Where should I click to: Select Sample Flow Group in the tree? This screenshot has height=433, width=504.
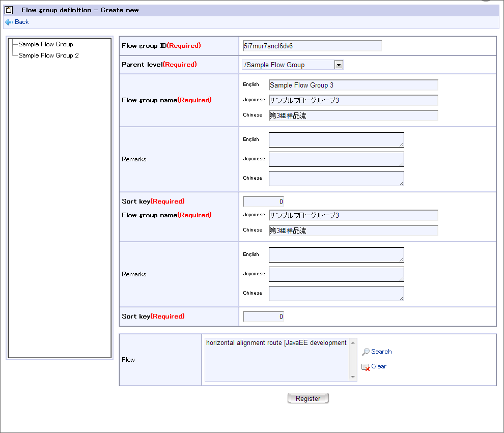click(46, 44)
